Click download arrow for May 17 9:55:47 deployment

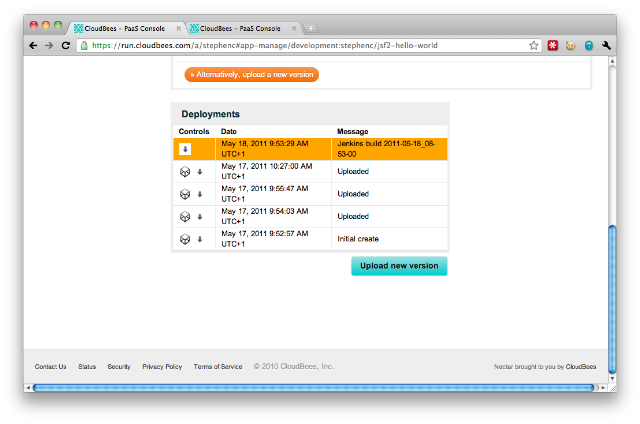click(200, 194)
